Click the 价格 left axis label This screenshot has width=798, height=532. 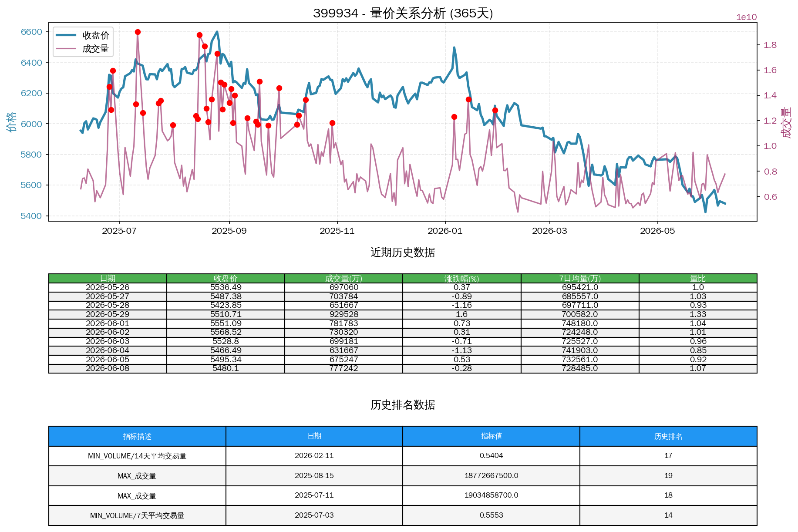[x=11, y=122]
